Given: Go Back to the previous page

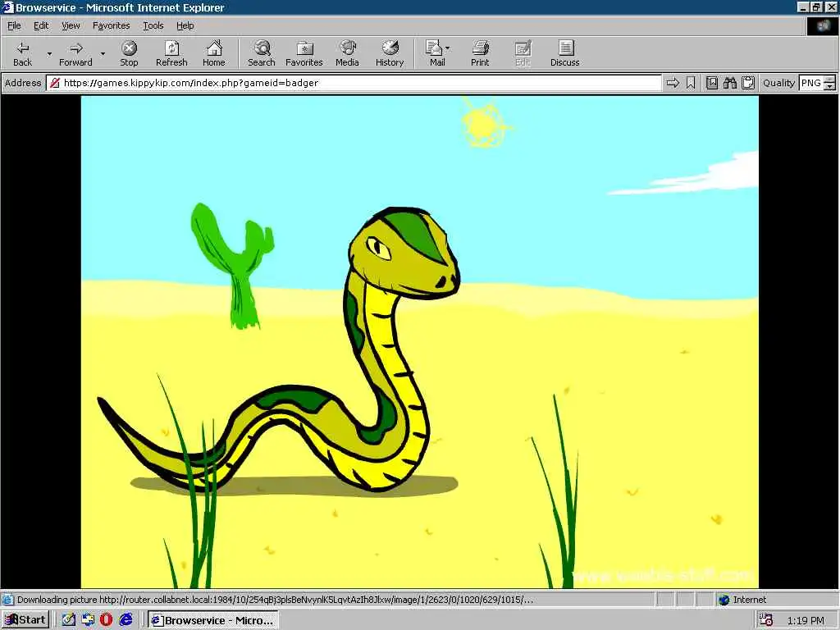Looking at the screenshot, I should (x=22, y=53).
